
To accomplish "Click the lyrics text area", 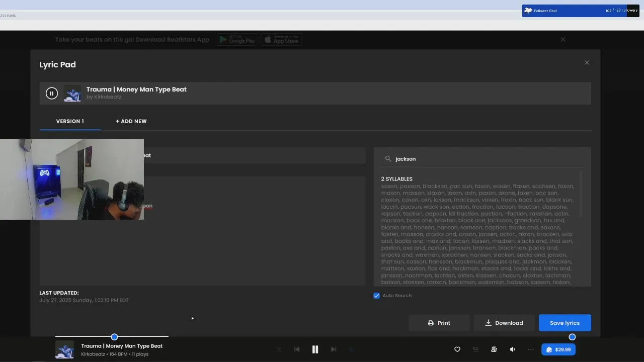I will pyautogui.click(x=203, y=231).
